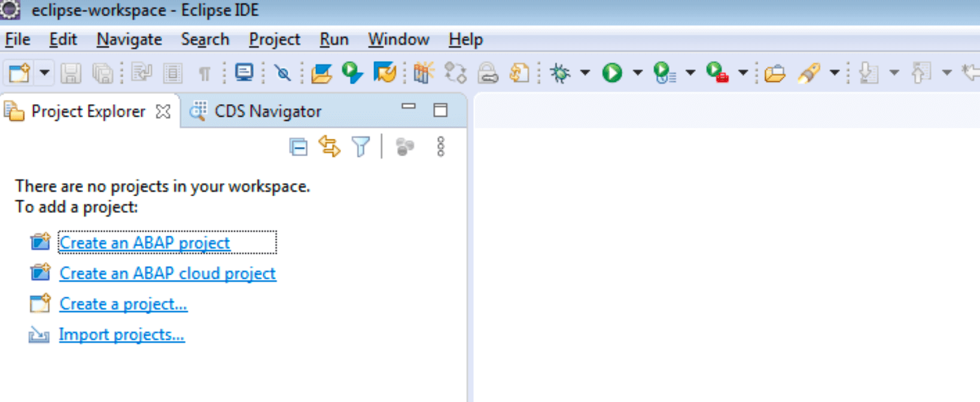Expand the Next Annotation dropdown arrow
Image resolution: width=980 pixels, height=402 pixels.
[894, 73]
